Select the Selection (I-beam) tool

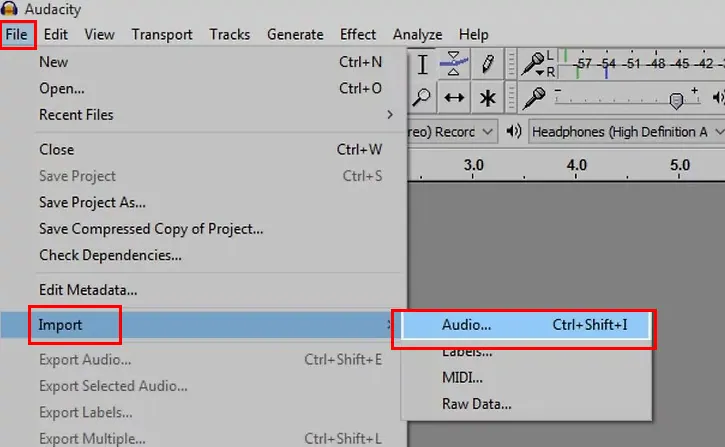pyautogui.click(x=422, y=64)
